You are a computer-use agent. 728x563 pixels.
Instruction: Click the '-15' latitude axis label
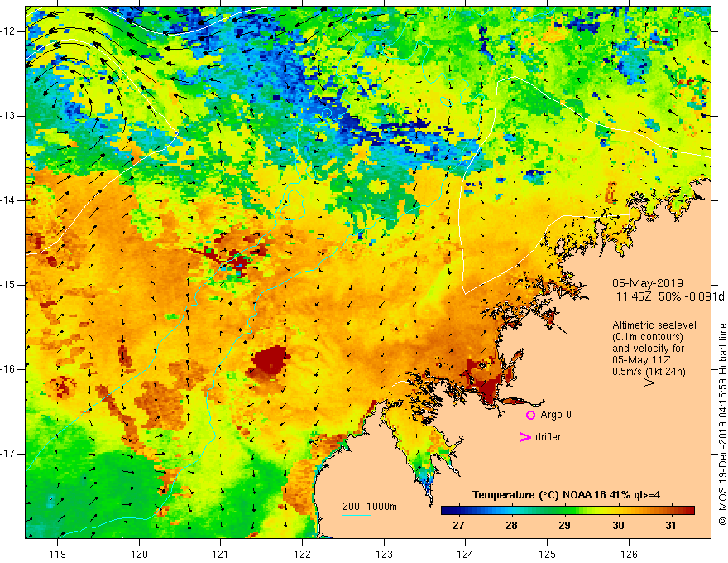pos(9,285)
